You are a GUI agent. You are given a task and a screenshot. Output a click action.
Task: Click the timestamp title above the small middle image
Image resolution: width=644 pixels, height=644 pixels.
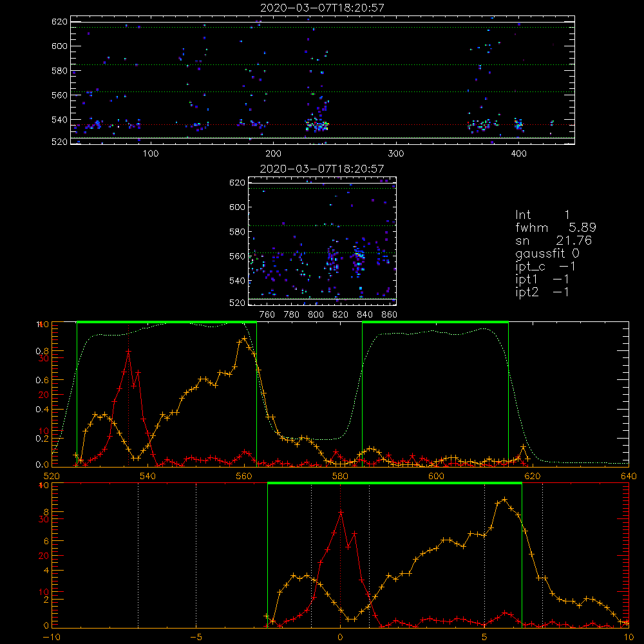point(322,168)
